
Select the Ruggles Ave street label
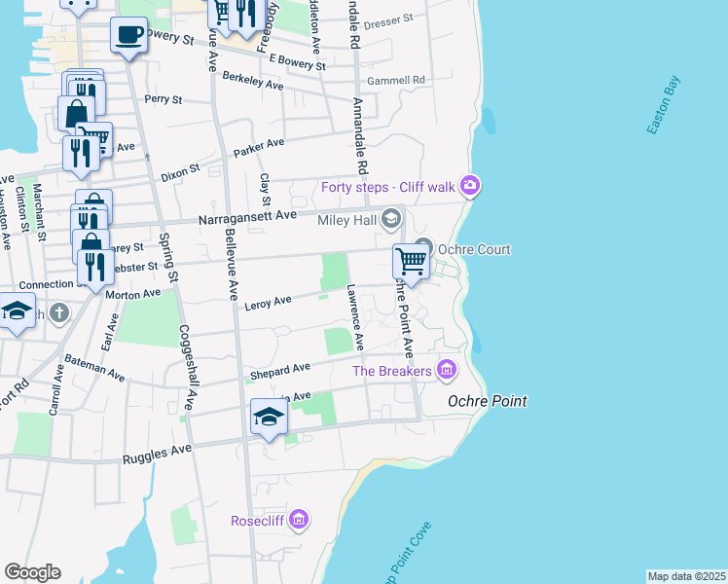pos(157,454)
